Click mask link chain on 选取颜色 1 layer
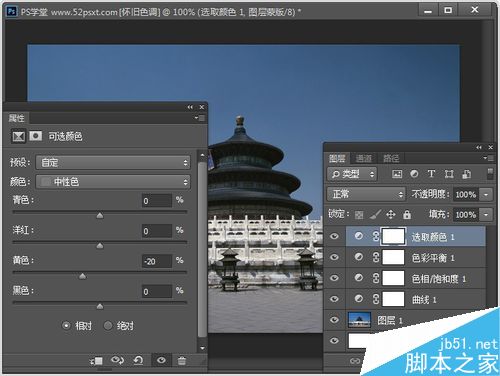500x376 pixels. pyautogui.click(x=376, y=236)
